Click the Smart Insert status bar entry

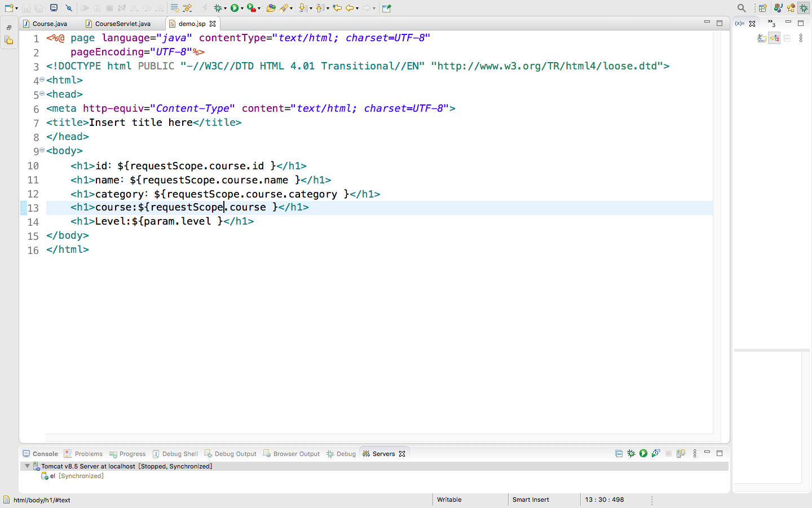pyautogui.click(x=531, y=500)
